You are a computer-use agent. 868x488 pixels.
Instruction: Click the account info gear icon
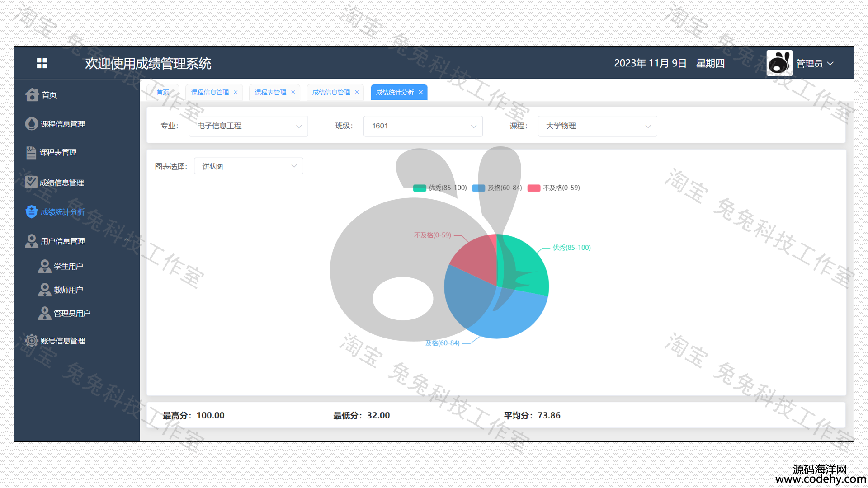pos(32,341)
